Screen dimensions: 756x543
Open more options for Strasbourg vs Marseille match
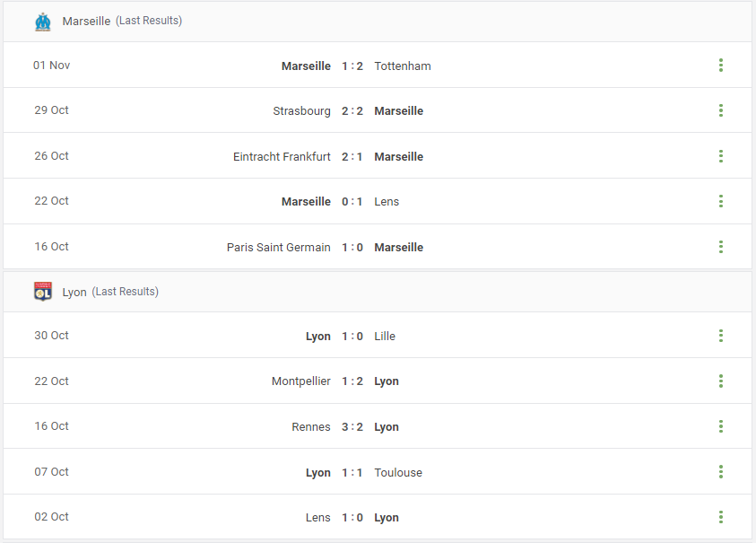click(721, 110)
